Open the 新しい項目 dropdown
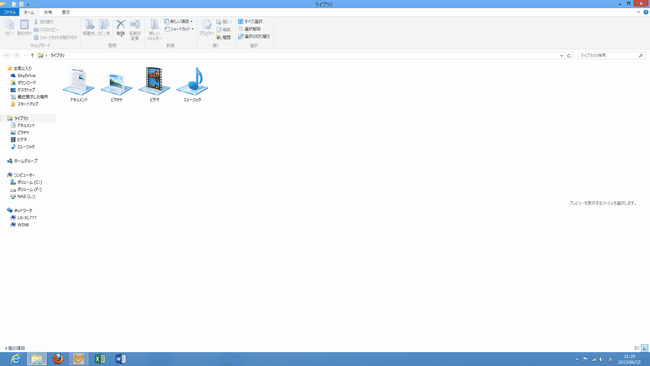This screenshot has height=366, width=650. (x=179, y=21)
